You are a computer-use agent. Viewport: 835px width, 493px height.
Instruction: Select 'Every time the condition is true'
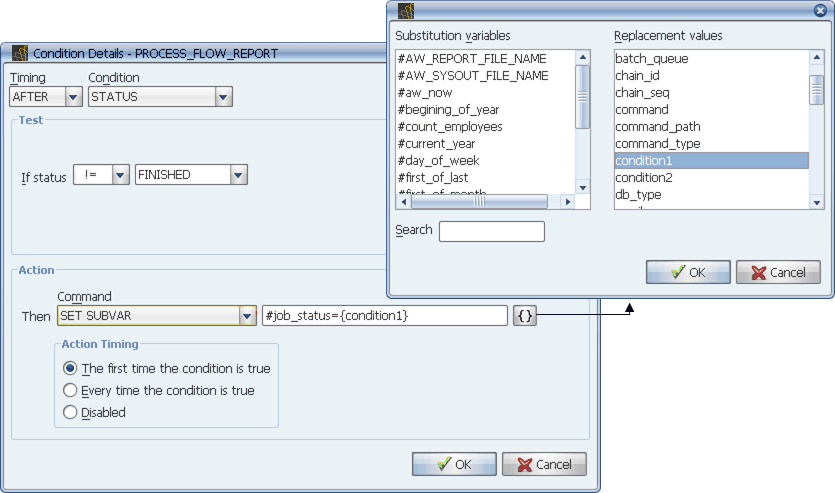coord(70,390)
